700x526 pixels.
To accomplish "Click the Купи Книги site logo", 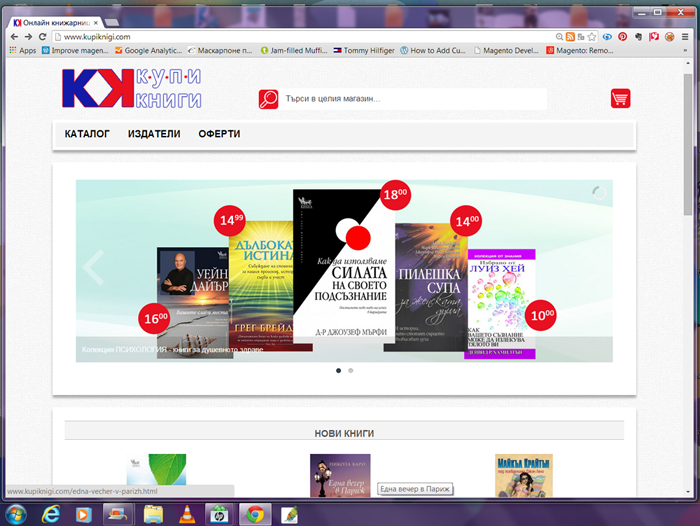I will (x=132, y=88).
